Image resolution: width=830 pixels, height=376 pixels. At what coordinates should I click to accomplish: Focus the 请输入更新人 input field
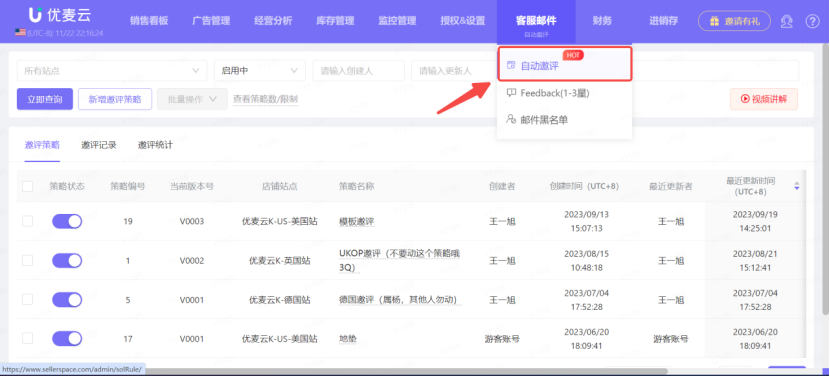(x=454, y=70)
